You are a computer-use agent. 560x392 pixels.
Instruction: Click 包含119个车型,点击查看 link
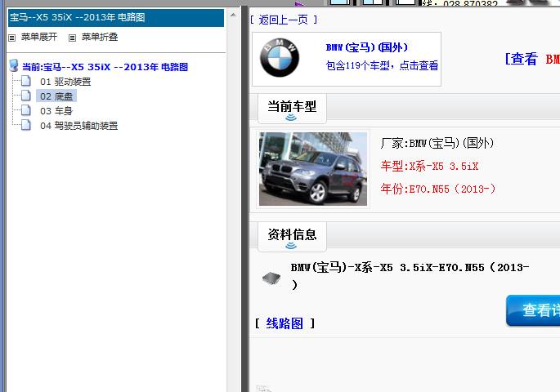tap(382, 65)
